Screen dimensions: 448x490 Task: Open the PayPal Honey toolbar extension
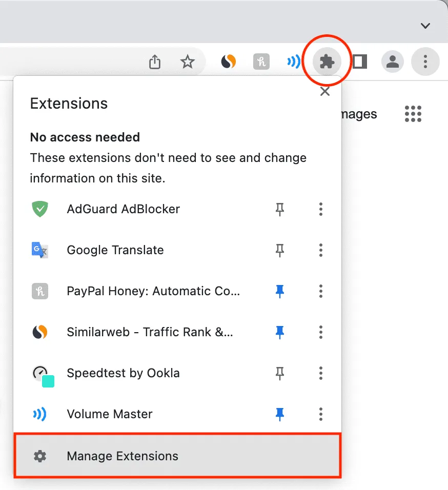pyautogui.click(x=261, y=62)
